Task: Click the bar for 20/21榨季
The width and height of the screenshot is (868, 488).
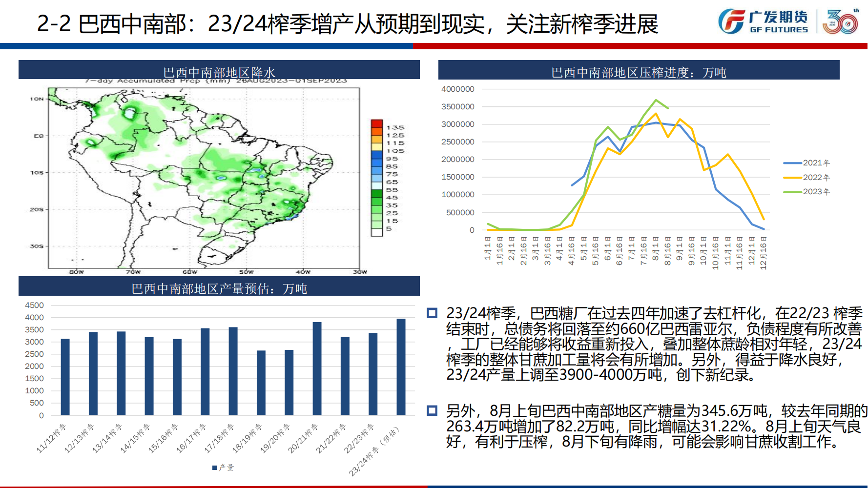Action: coord(317,368)
